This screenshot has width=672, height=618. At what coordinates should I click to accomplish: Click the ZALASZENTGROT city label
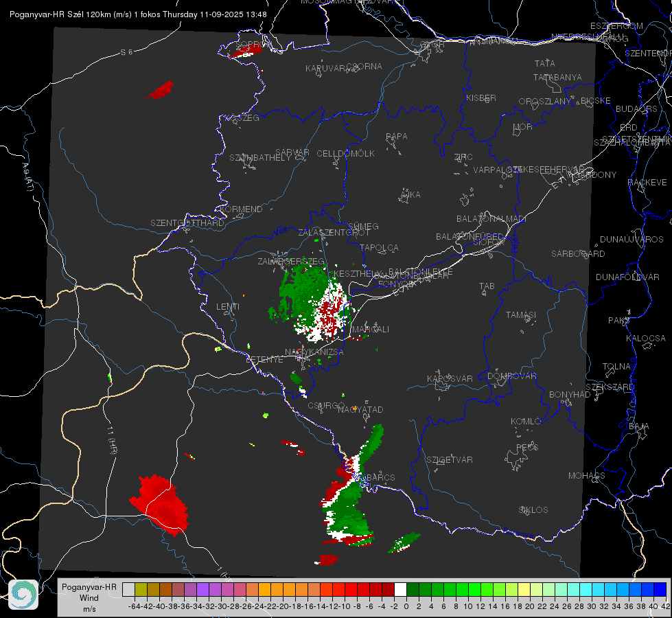(334, 233)
